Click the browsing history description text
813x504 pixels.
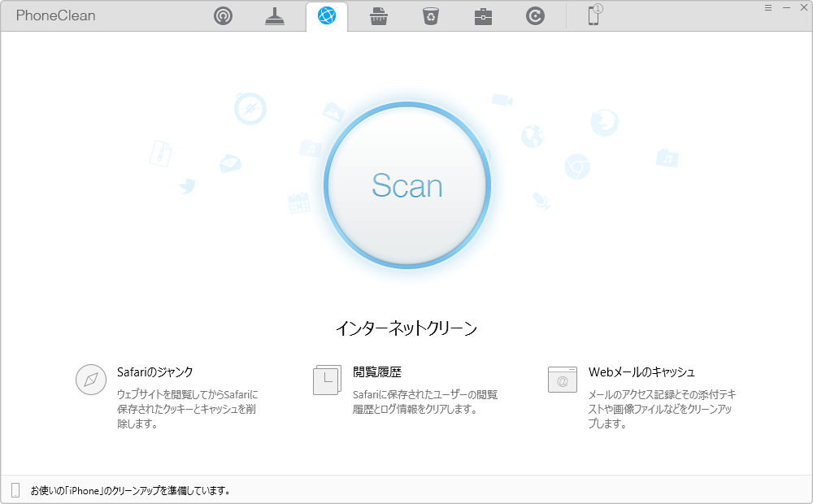(x=424, y=402)
